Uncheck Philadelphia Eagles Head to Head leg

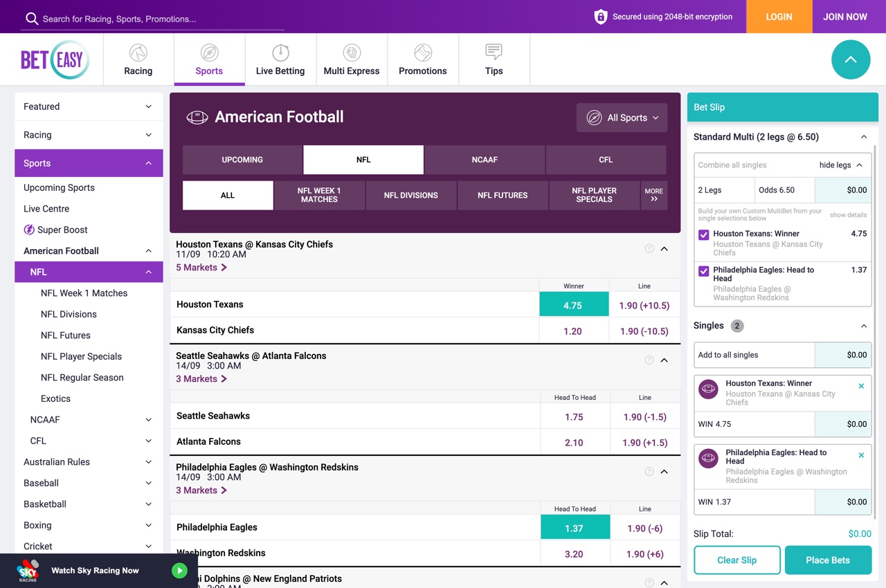click(704, 271)
